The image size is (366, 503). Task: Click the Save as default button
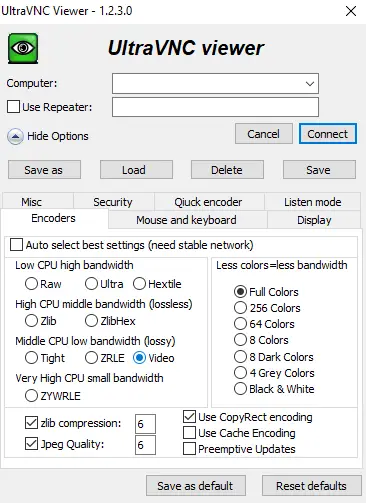[196, 486]
